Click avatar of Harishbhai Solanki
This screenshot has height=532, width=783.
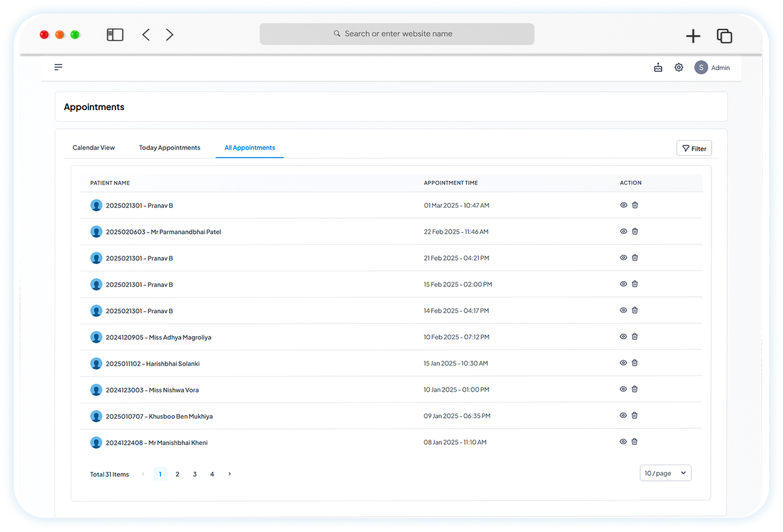96,364
